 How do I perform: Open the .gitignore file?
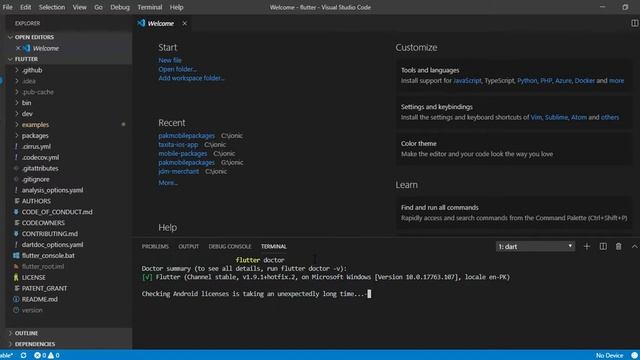pyautogui.click(x=36, y=179)
